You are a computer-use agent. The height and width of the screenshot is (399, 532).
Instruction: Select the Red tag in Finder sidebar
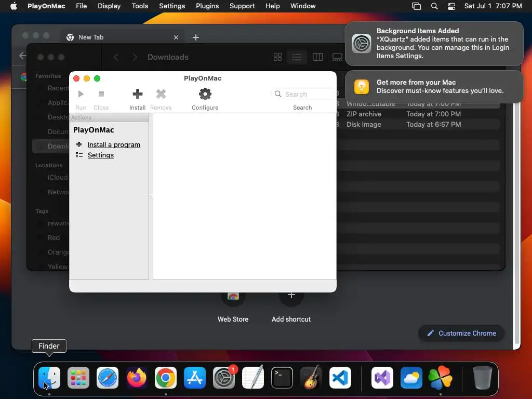(54, 238)
